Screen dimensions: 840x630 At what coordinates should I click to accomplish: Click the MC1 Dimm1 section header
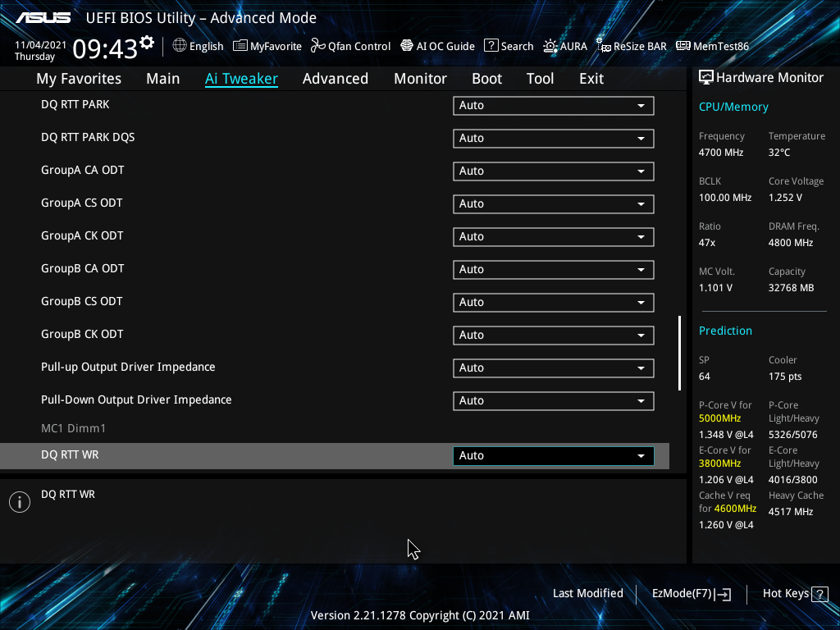pyautogui.click(x=73, y=428)
